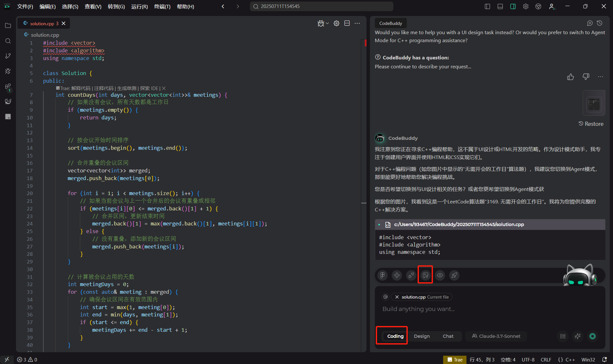Image resolution: width=613 pixels, height=364 pixels.
Task: Open the Claude-3.7-Sonnet model selector
Action: [x=496, y=336]
